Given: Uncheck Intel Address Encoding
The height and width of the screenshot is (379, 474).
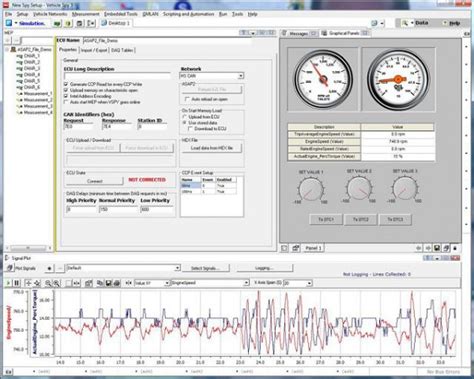Looking at the screenshot, I should coord(66,96).
